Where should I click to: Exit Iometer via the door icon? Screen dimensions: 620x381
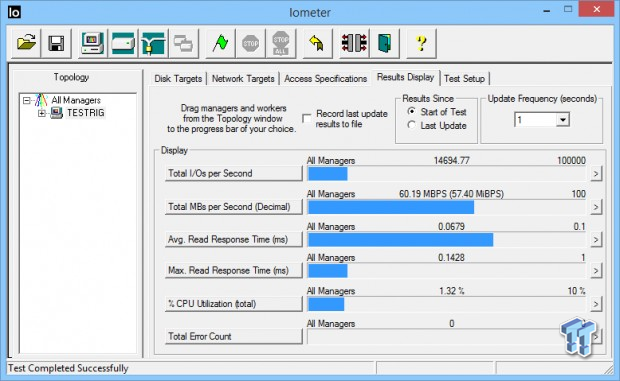[x=384, y=43]
